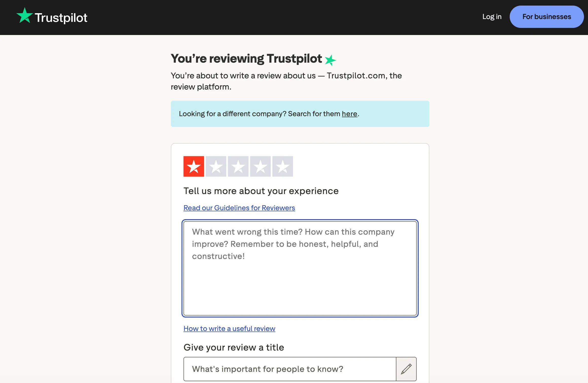The height and width of the screenshot is (383, 588).
Task: Click the green star beside the page heading
Action: [x=330, y=60]
